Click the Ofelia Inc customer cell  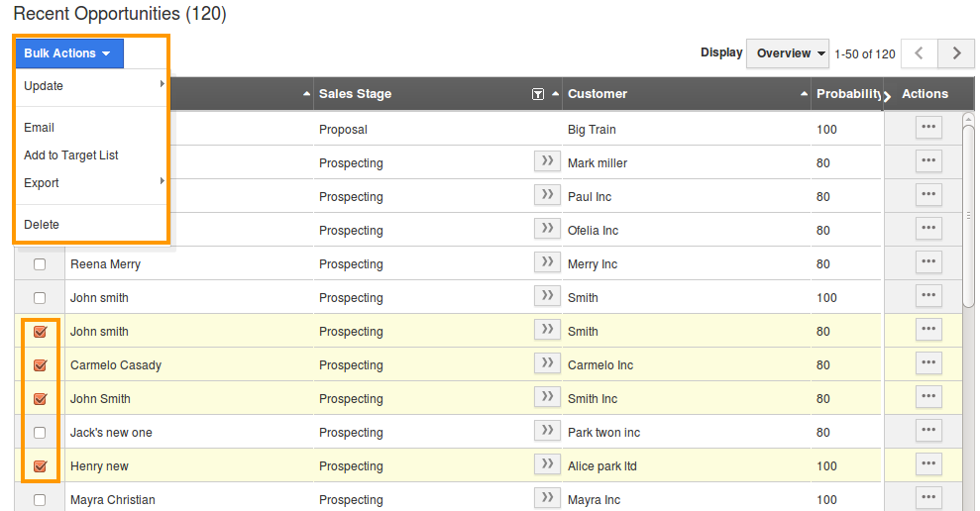click(x=593, y=231)
